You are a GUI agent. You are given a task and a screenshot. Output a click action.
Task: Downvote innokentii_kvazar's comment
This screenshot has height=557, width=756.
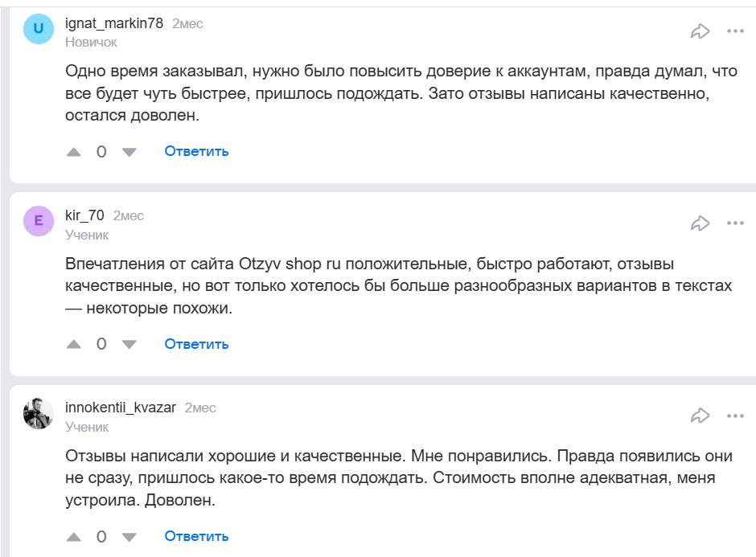129,536
